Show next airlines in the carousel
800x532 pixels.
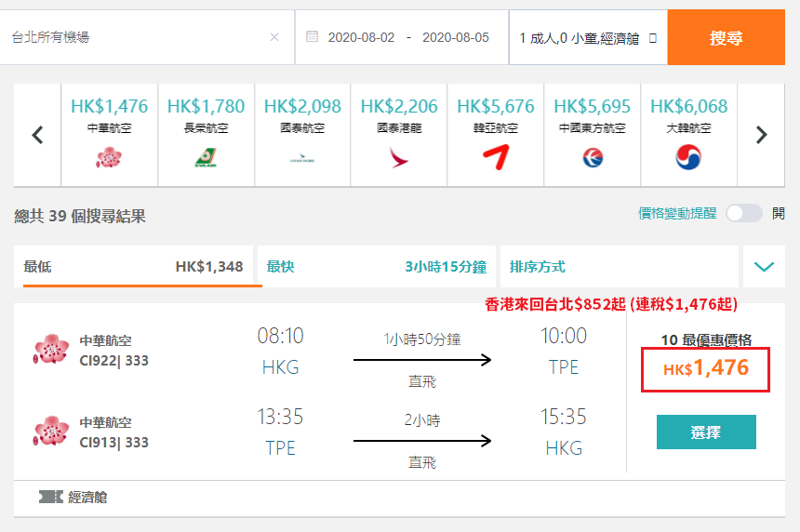[761, 135]
